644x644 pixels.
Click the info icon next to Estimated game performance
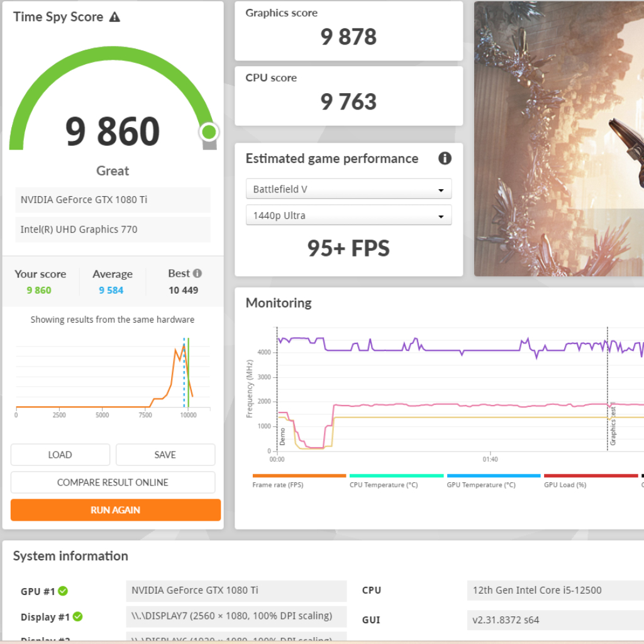[x=445, y=158]
